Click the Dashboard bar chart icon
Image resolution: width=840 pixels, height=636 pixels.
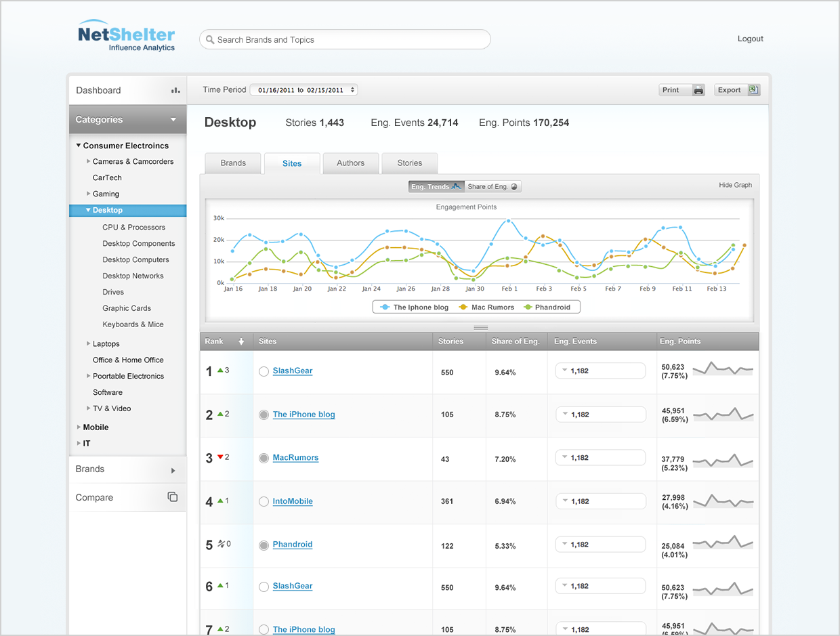(175, 90)
